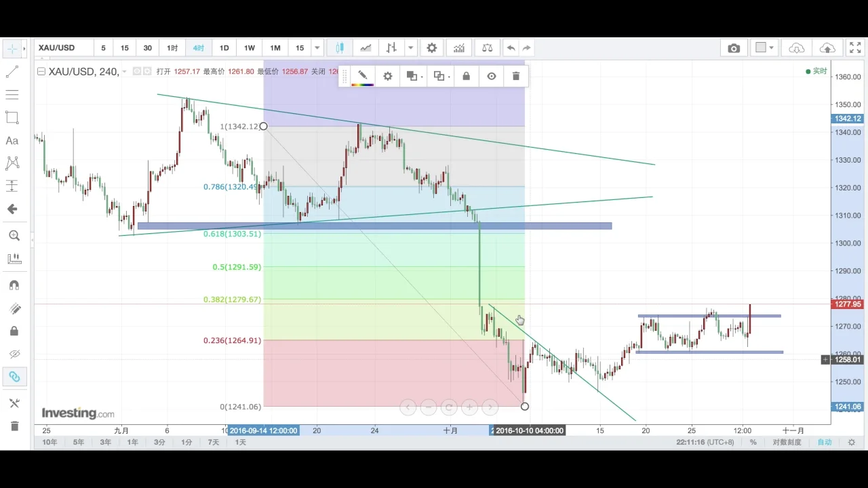Image resolution: width=868 pixels, height=488 pixels.
Task: Switch to the 1M monthly timeframe
Action: click(275, 48)
